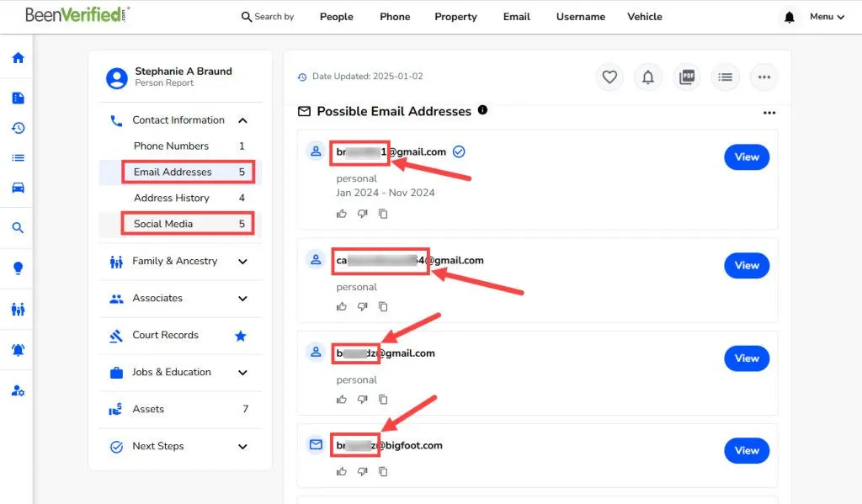The image size is (862, 504).
Task: Thumbs down the bigfoot.com email address
Action: coord(362,471)
